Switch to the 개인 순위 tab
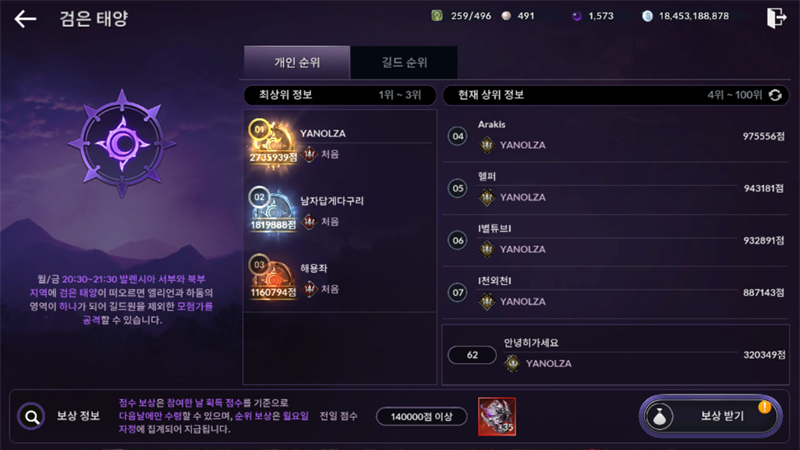The height and width of the screenshot is (450, 800). [297, 62]
